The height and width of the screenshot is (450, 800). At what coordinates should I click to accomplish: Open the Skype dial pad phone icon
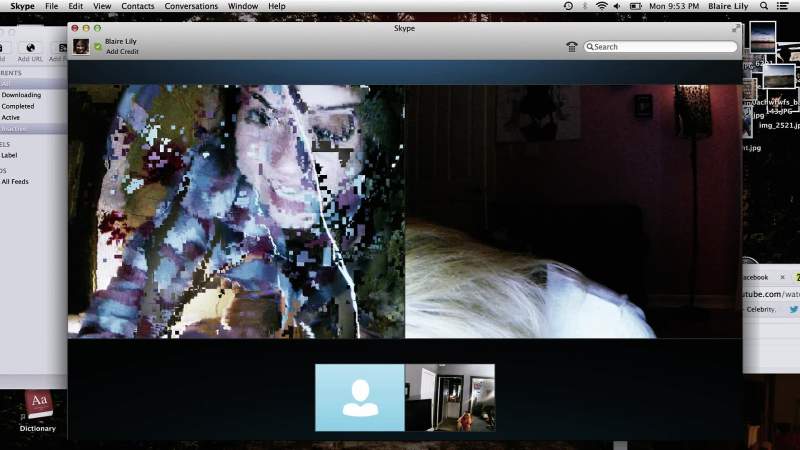click(x=571, y=47)
